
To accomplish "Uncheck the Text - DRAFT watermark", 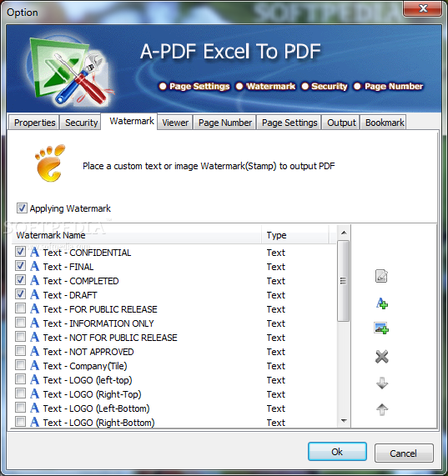I will (20, 294).
